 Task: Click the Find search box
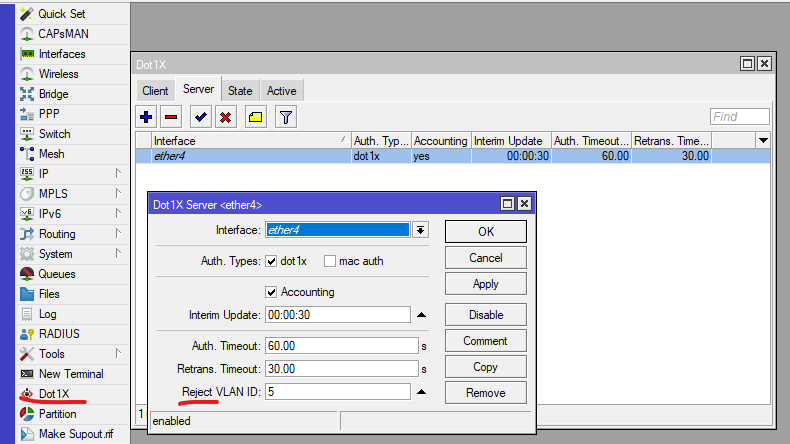740,116
